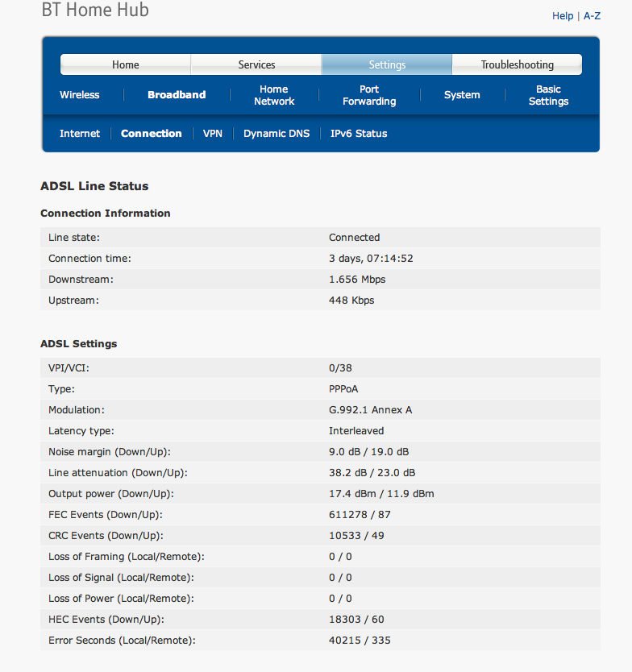
Task: Click the Help link
Action: pos(563,16)
